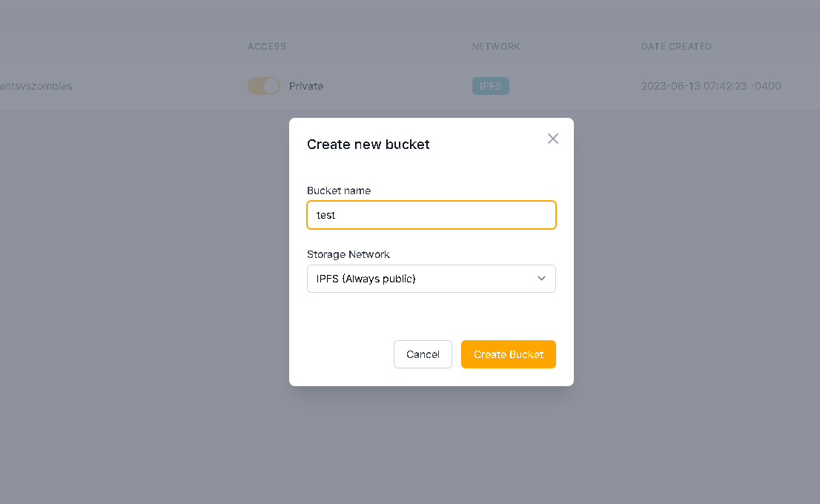820x504 pixels.
Task: Click the chevron arrow in Storage Network
Action: (x=541, y=279)
